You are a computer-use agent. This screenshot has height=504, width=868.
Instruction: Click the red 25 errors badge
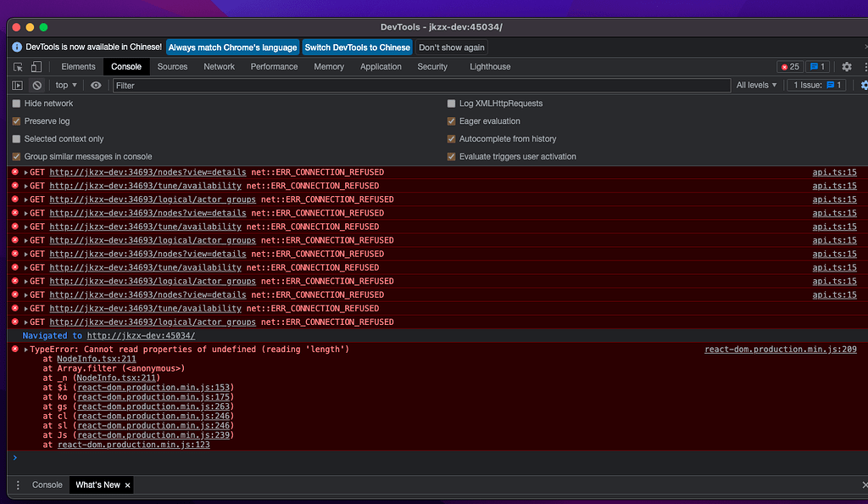[789, 66]
